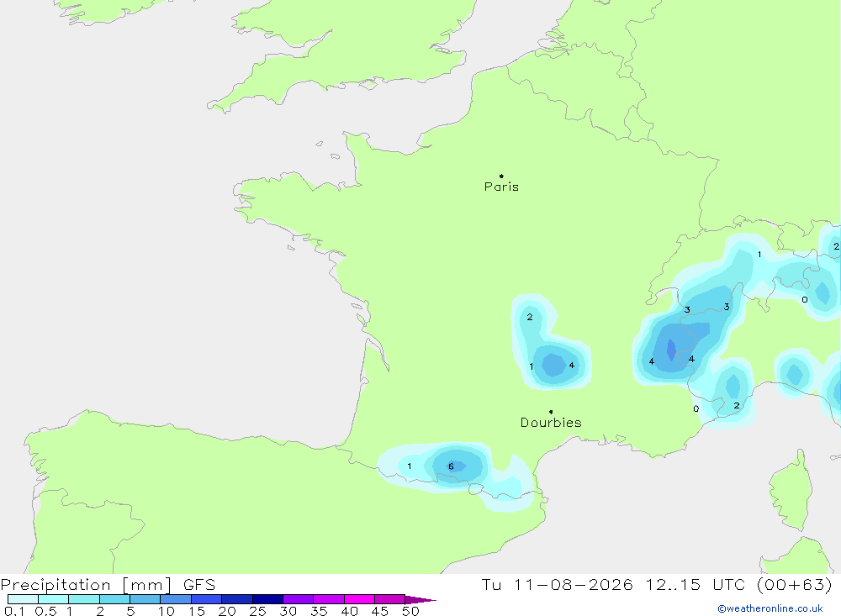Click the legend tick label 0.5
This screenshot has width=841, height=616.
45,611
